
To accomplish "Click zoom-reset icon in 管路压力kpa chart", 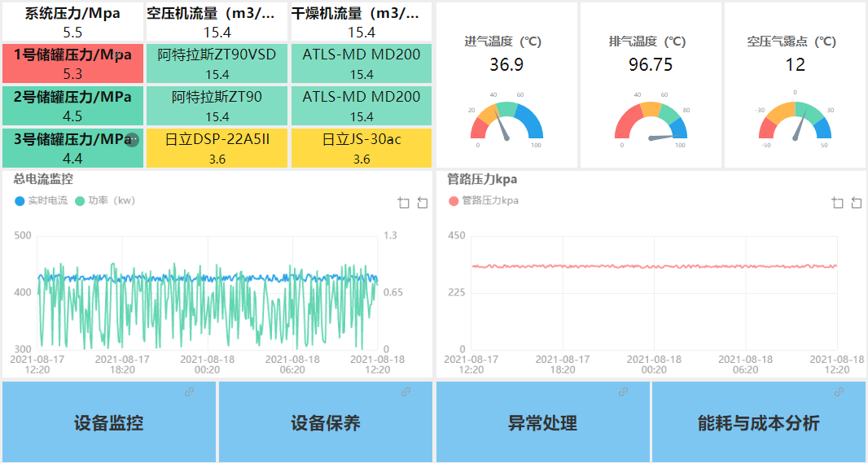I will (x=857, y=203).
